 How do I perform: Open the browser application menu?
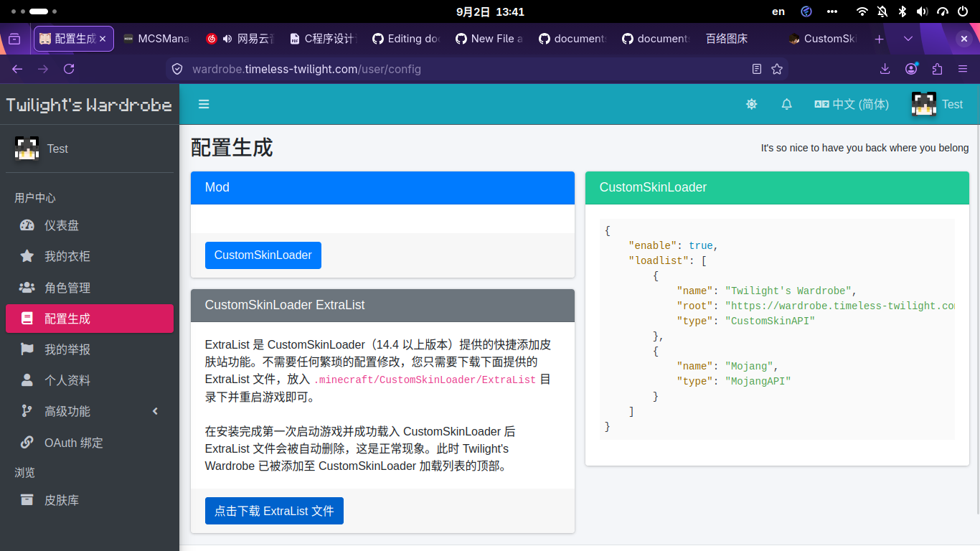pos(963,69)
